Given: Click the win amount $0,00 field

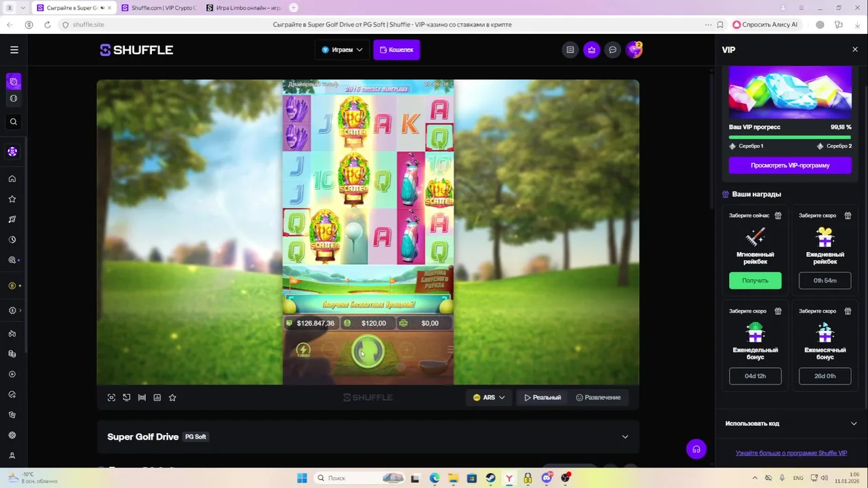Looking at the screenshot, I should [424, 323].
